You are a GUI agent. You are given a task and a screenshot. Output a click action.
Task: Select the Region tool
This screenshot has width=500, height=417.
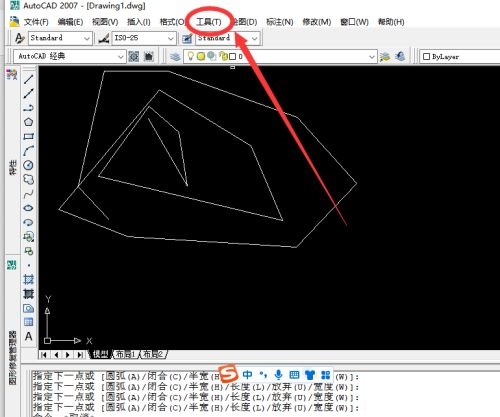pos(29,308)
